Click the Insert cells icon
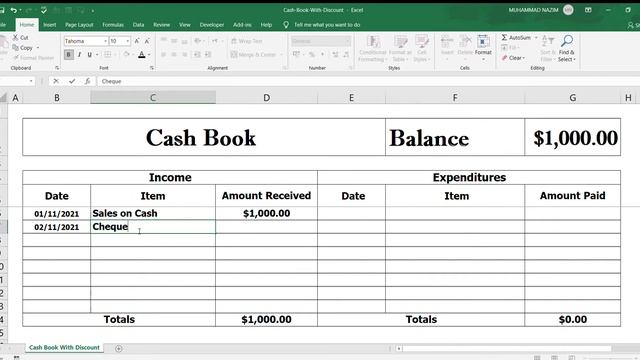The image size is (640, 360). (x=447, y=42)
